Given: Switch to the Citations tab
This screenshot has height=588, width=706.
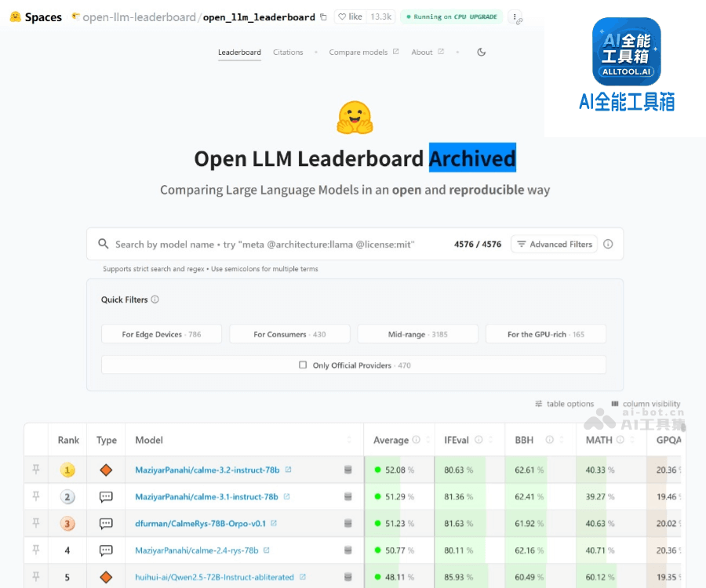Looking at the screenshot, I should click(288, 53).
